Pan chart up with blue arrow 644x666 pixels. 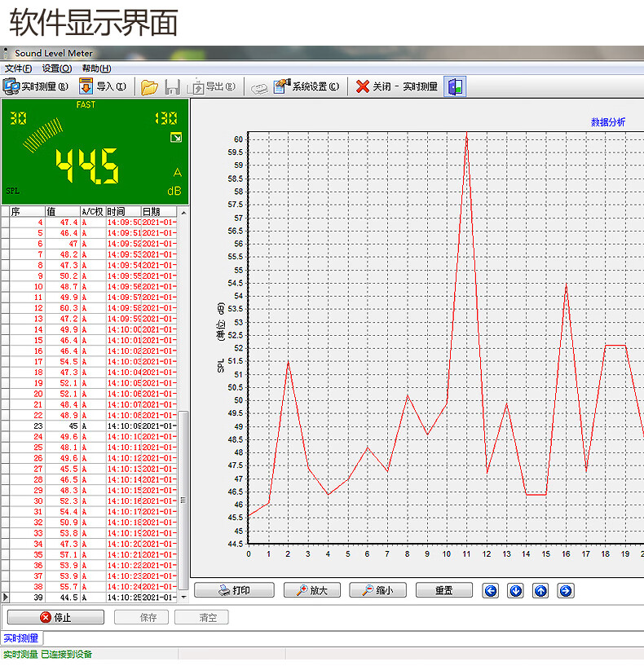(540, 590)
